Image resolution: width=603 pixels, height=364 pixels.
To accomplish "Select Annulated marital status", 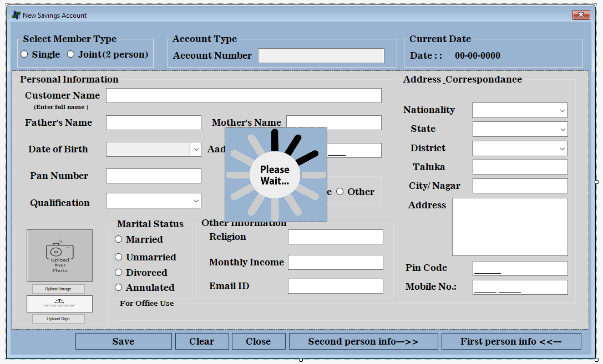I will 119,287.
